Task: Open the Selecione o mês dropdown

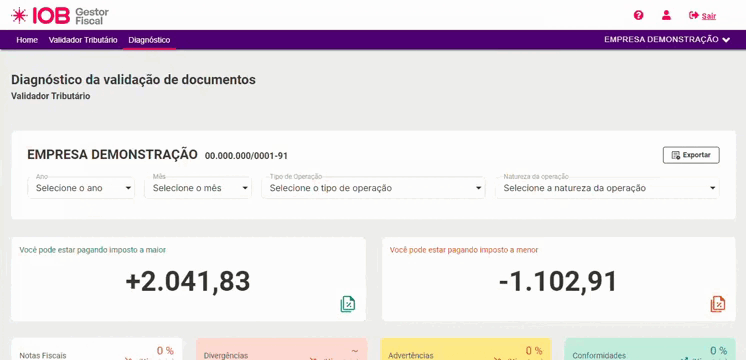Action: [198, 188]
